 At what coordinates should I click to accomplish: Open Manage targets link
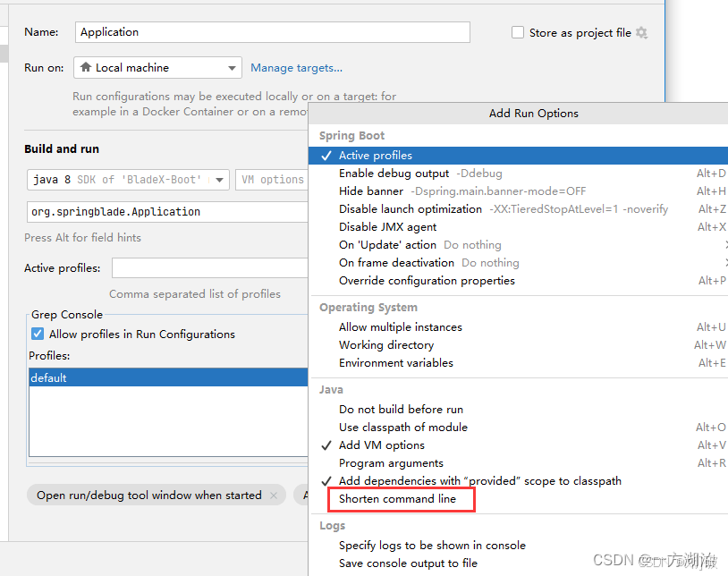pyautogui.click(x=296, y=68)
